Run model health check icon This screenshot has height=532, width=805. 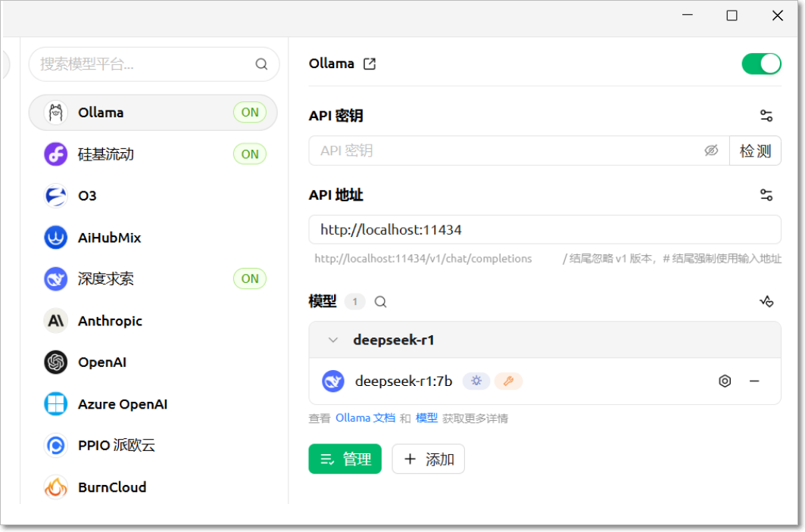[766, 301]
